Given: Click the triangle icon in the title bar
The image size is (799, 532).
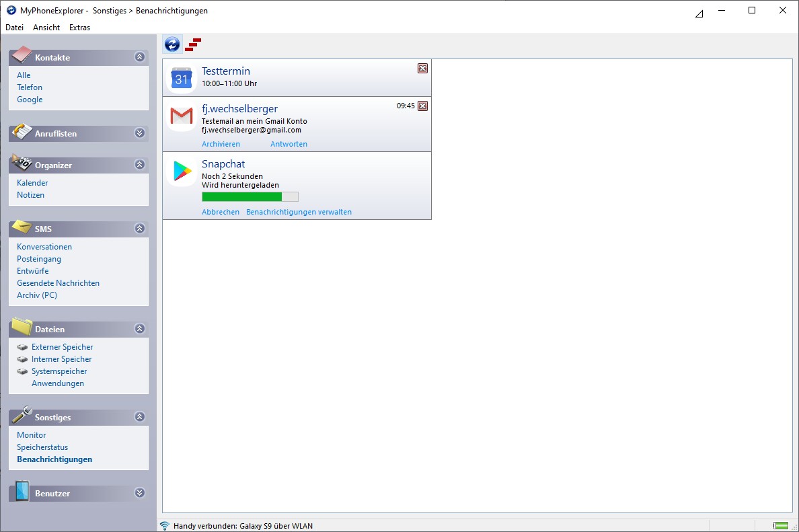Looking at the screenshot, I should click(x=699, y=13).
